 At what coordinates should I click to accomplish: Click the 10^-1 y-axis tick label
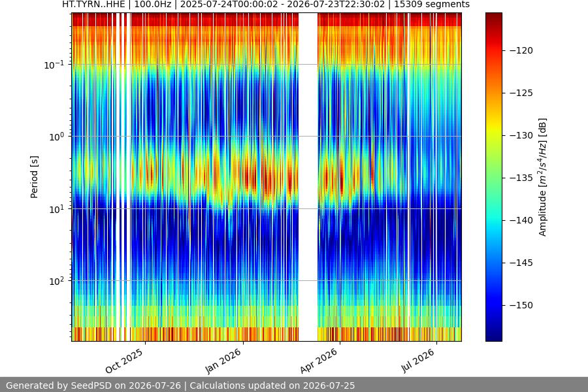(x=54, y=65)
